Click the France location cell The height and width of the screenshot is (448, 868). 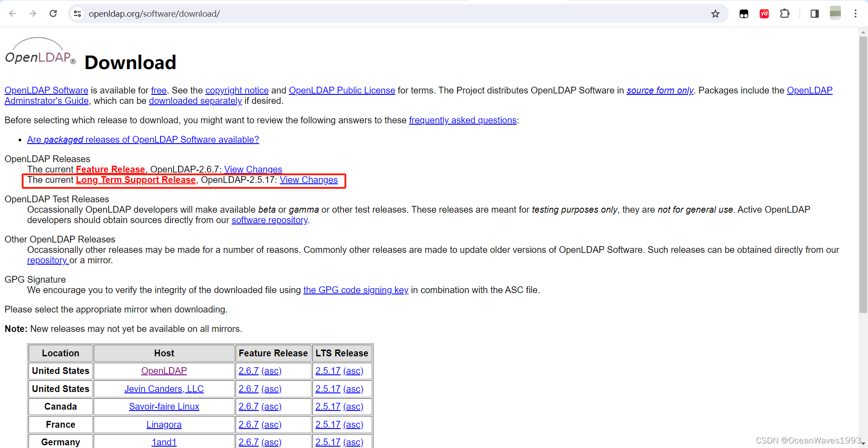(x=61, y=425)
